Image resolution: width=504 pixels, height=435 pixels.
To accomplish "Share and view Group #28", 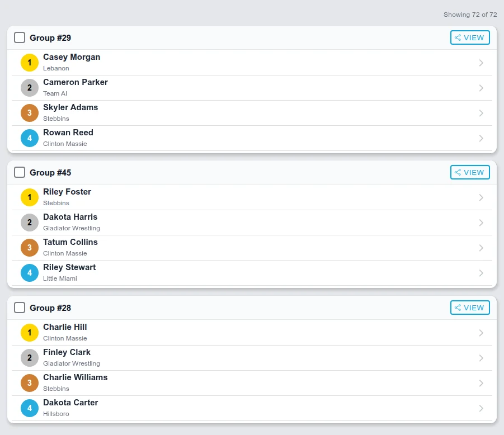I will (x=470, y=308).
